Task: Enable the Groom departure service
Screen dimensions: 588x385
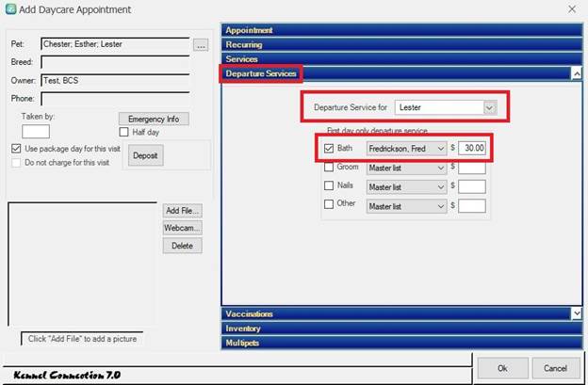Action: coord(329,167)
